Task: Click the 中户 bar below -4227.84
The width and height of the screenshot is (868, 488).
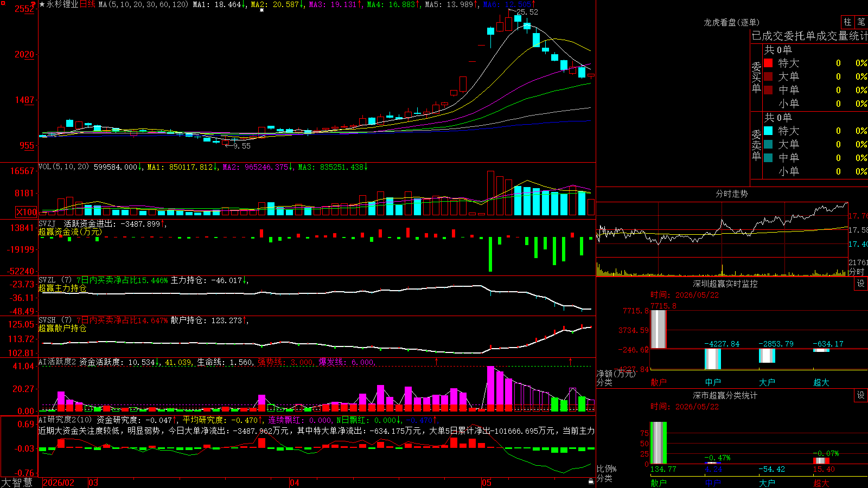Action: 713,358
